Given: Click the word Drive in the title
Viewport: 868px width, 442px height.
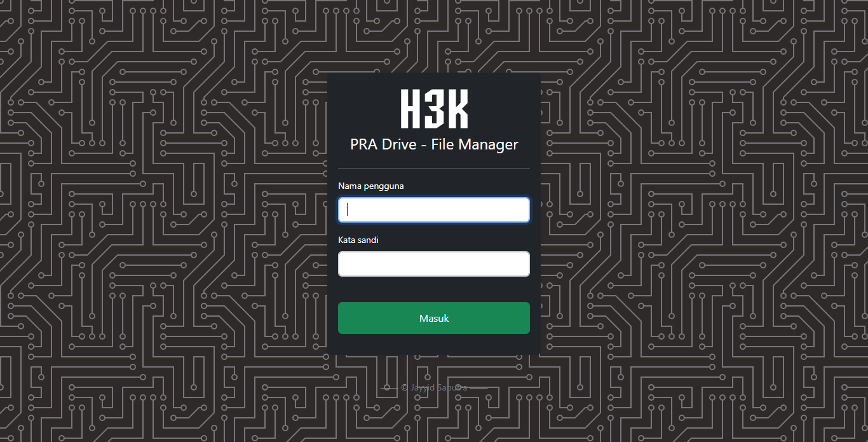Looking at the screenshot, I should point(399,144).
